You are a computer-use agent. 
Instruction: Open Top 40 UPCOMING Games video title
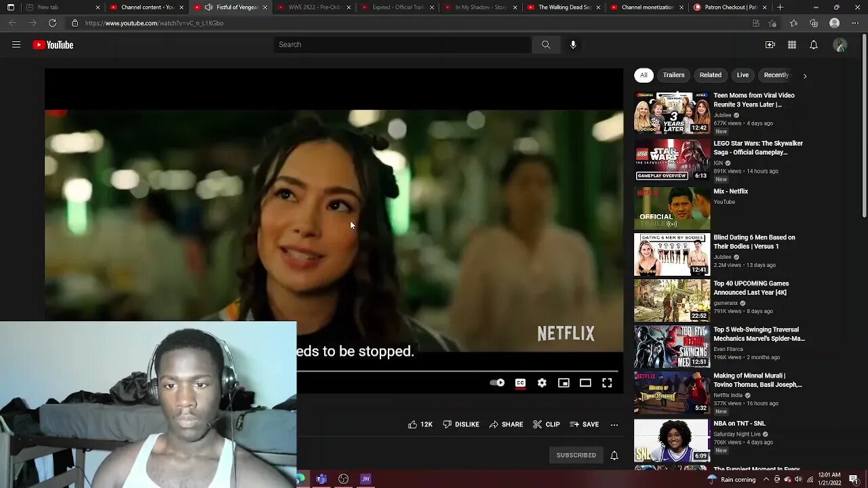[x=751, y=288]
